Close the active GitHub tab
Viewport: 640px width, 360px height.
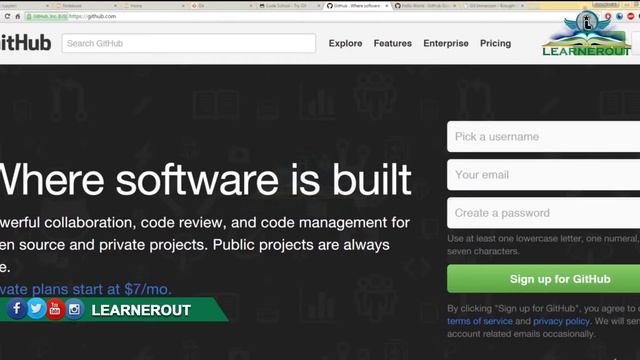click(x=387, y=6)
